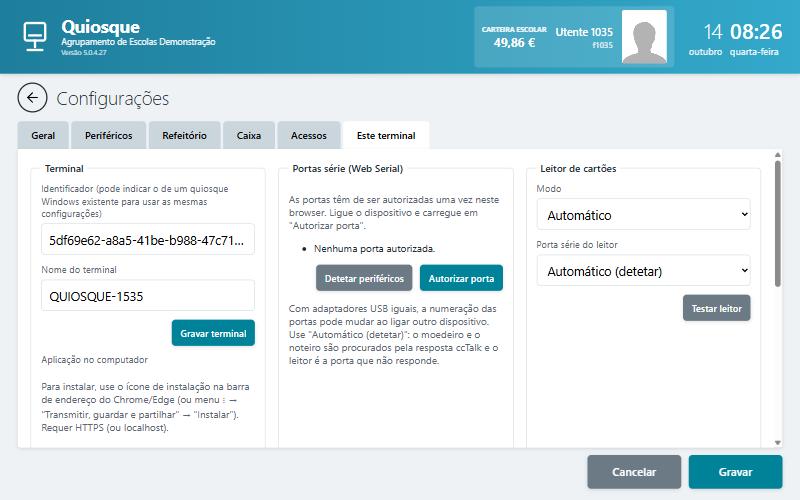Viewport: 800px width, 500px height.
Task: Click the Leitor de cartões heading
Action: 578,168
